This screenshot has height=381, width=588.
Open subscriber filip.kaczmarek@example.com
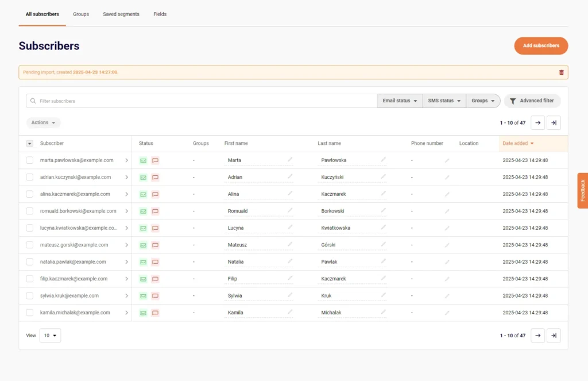tap(74, 279)
